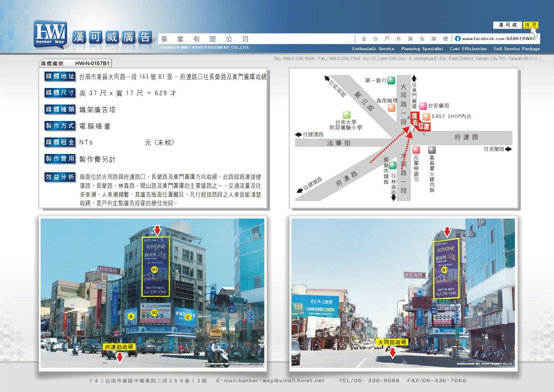Viewport: 554px width, 392px height.
Task: Click the Facebook icon in the header
Action: [x=458, y=39]
